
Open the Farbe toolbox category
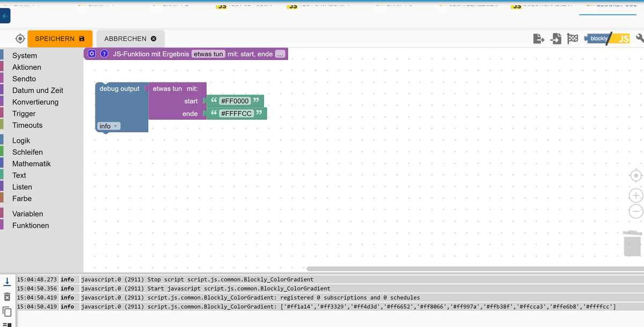41,198
